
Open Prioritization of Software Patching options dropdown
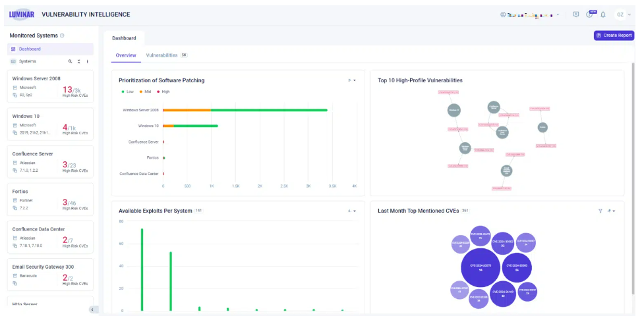click(x=352, y=80)
